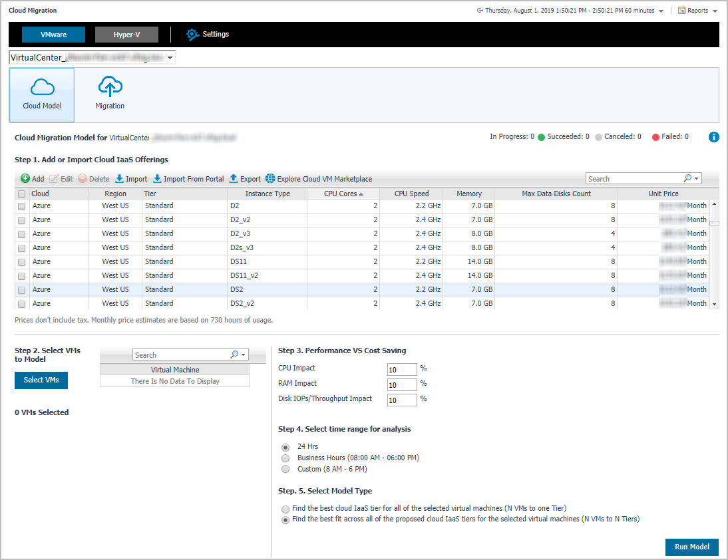Screen dimensions: 728x560
Task: Click the Select VMs button
Action: [41, 380]
